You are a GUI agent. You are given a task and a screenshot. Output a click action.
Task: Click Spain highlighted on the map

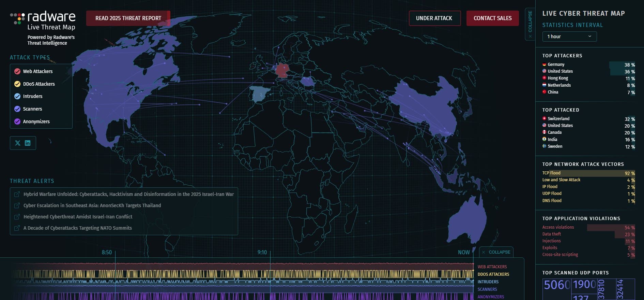tap(260, 94)
